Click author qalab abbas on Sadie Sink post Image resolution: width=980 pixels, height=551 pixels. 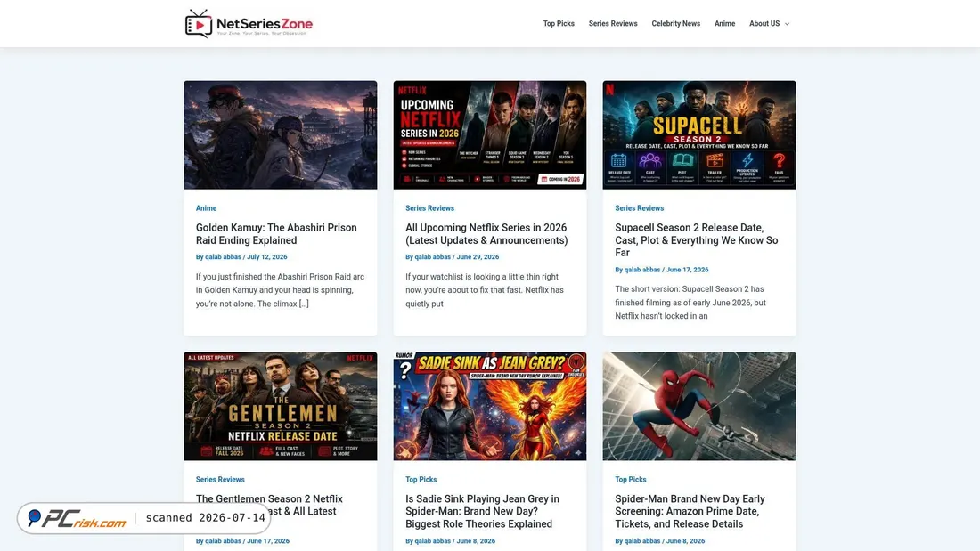coord(432,541)
